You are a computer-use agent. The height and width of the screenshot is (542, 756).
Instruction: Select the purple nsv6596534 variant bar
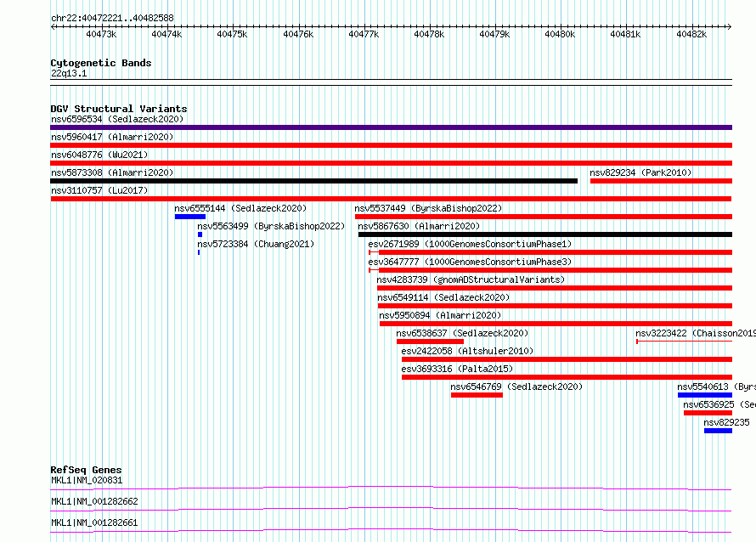click(391, 127)
